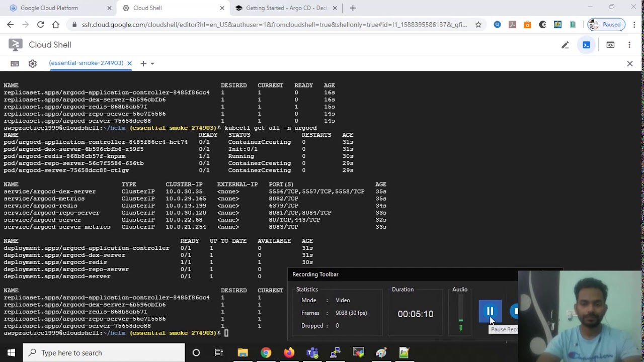Pause the recording in Recording Toolbar
Viewport: 644px width, 362px height.
(x=490, y=311)
